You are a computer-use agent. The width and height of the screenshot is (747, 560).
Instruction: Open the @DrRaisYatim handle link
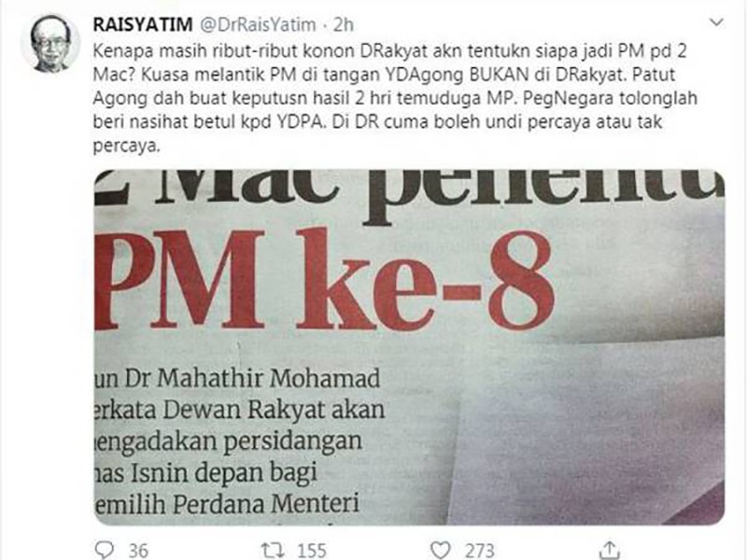(x=258, y=25)
